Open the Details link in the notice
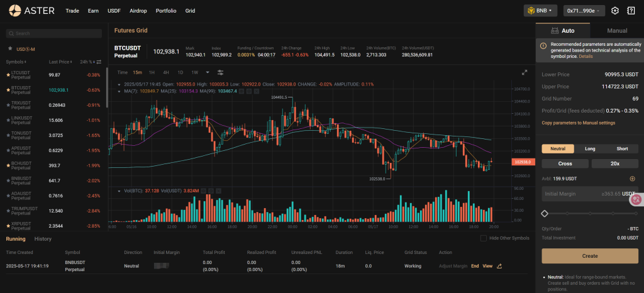 click(586, 56)
